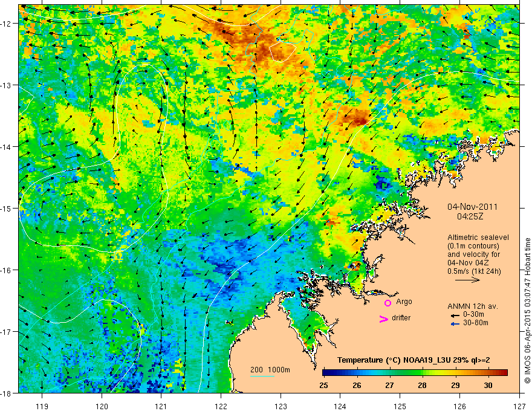Click the magenta drifter arrowhead symbol
This screenshot has height=411, width=532.
click(383, 319)
